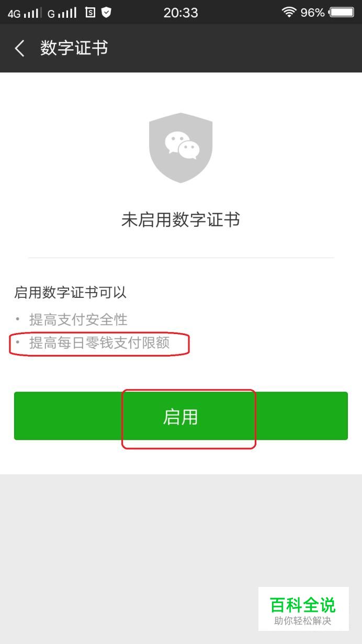The width and height of the screenshot is (362, 644).
Task: Tap the chat bubbles inside the shield
Action: point(182,145)
